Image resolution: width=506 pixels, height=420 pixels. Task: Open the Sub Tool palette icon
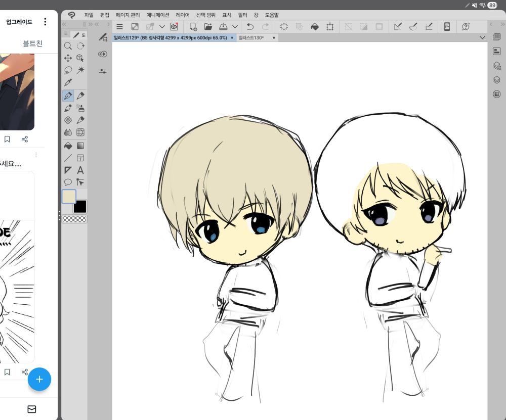[103, 37]
